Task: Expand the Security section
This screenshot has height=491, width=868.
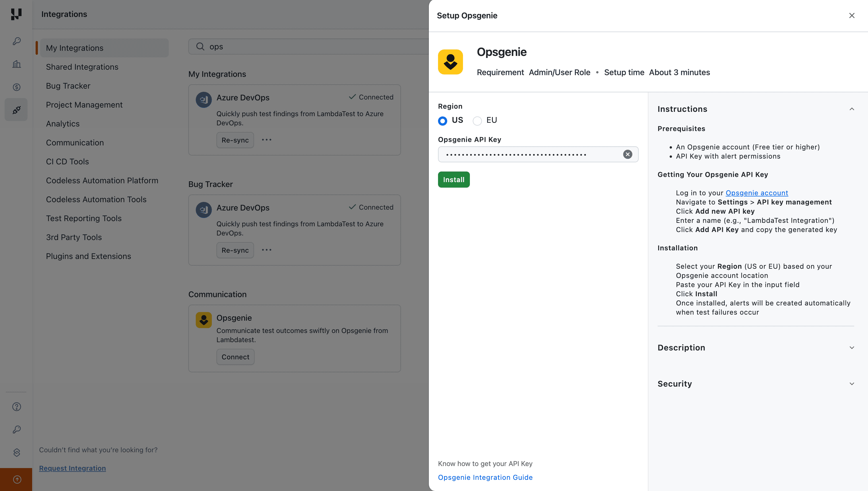Action: (851, 383)
